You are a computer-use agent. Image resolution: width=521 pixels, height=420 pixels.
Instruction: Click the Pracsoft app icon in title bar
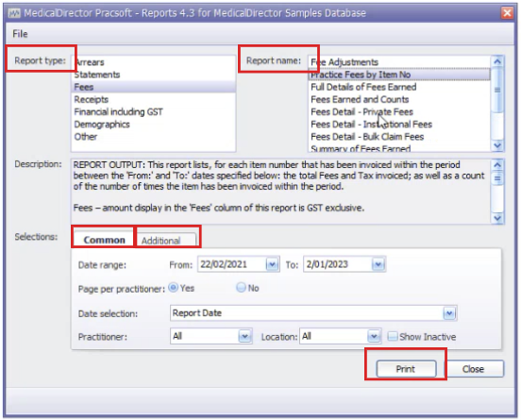14,13
